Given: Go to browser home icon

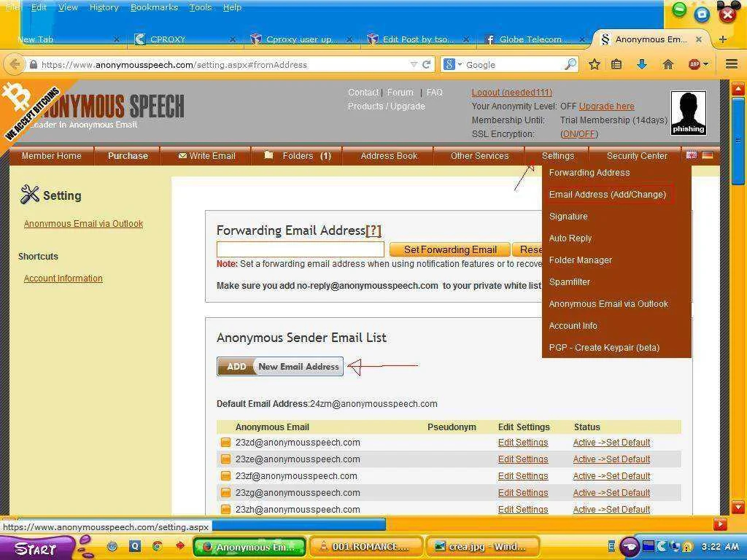Looking at the screenshot, I should point(668,64).
